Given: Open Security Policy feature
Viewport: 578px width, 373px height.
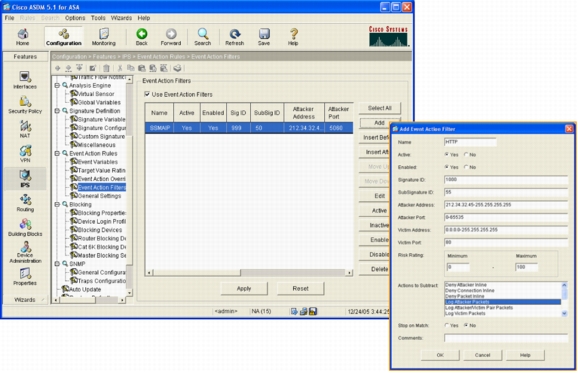Looking at the screenshot, I should pyautogui.click(x=25, y=105).
